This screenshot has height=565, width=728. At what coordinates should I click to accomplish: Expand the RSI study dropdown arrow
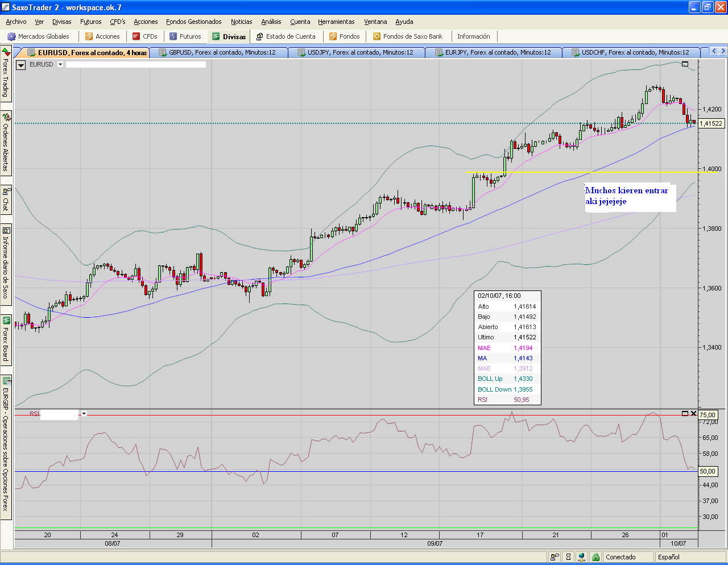(x=84, y=414)
